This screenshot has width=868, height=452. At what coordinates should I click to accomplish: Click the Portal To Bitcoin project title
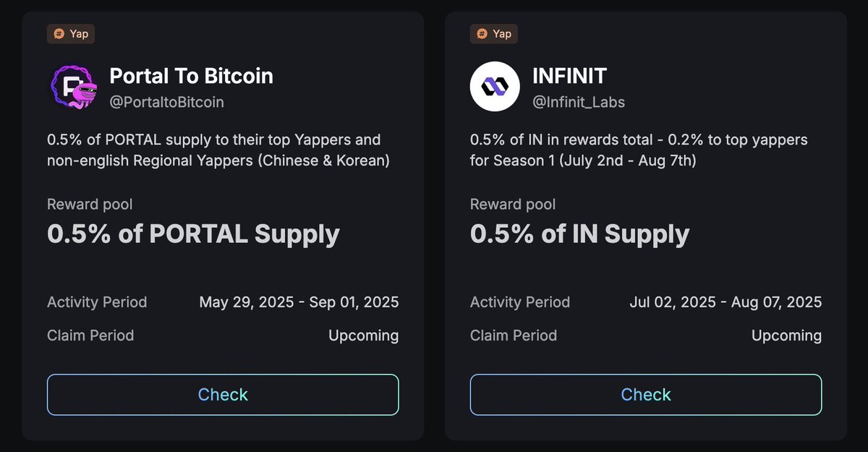pos(191,75)
